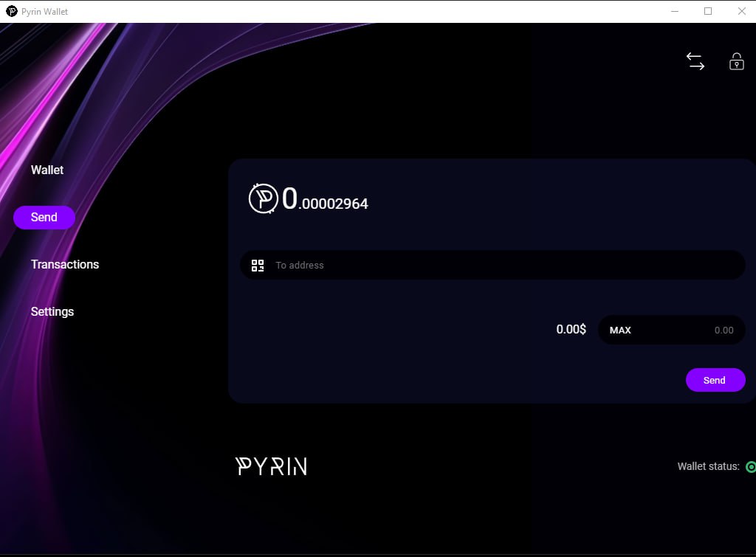Image resolution: width=756 pixels, height=557 pixels.
Task: Click the 0.00$ fiat value display
Action: [x=570, y=330]
